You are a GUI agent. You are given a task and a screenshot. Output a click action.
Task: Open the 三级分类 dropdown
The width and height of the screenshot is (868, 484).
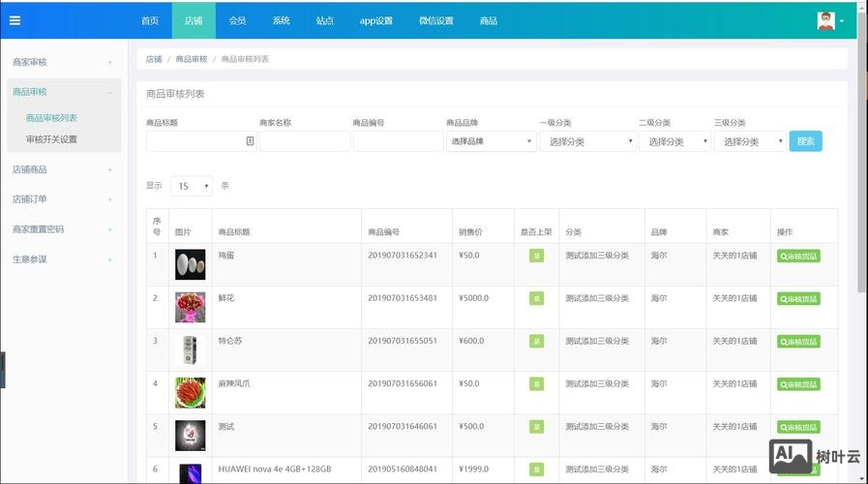click(750, 141)
